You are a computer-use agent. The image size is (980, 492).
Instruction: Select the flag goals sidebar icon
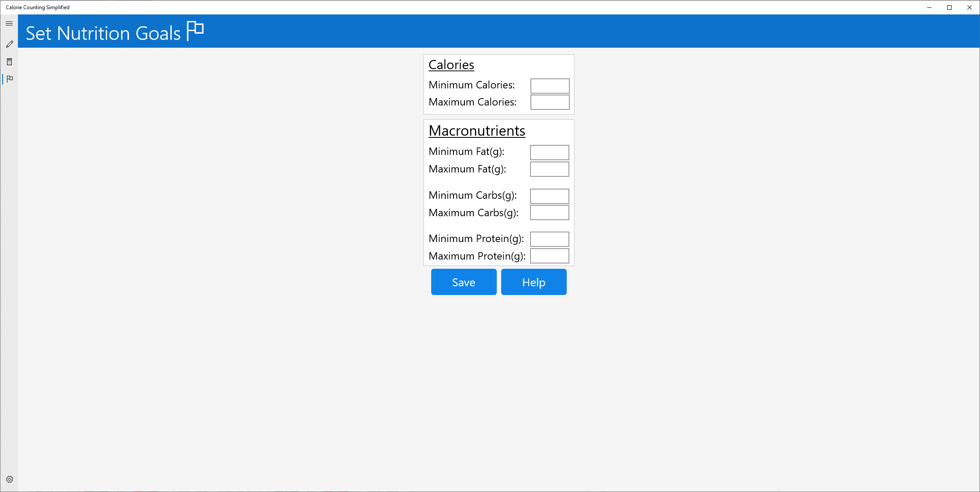click(10, 79)
